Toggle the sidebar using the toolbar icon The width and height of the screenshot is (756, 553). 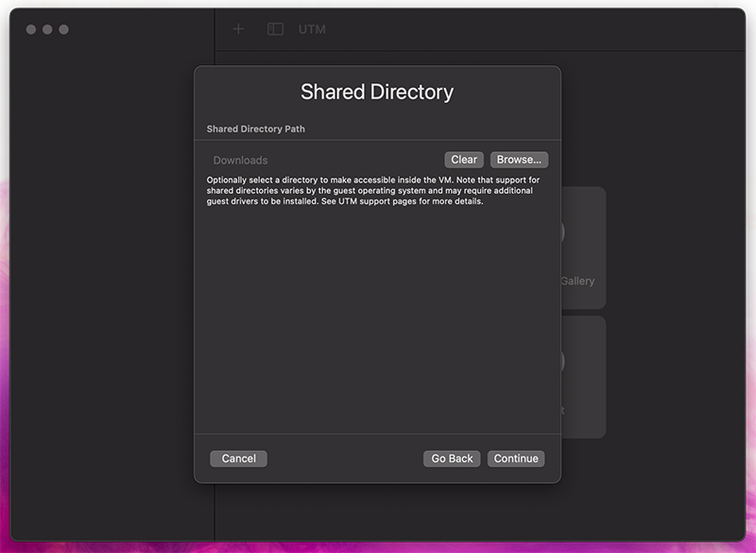275,29
